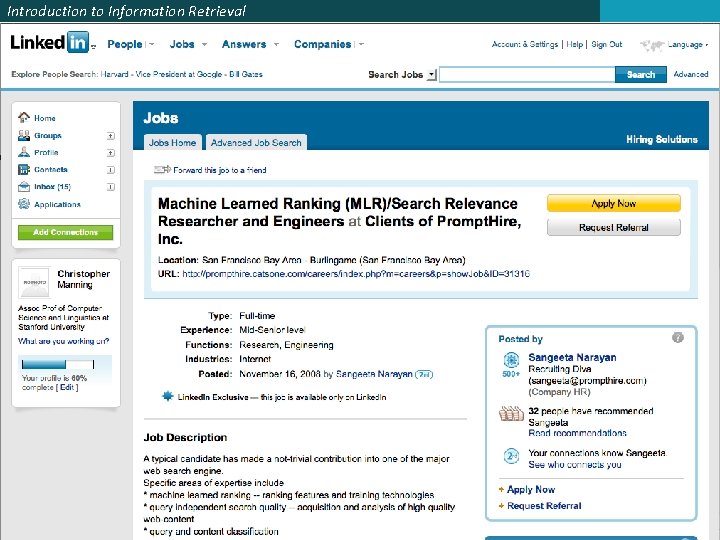The height and width of the screenshot is (540, 720).
Task: Click the Bill Gates search link
Action: pos(246,74)
